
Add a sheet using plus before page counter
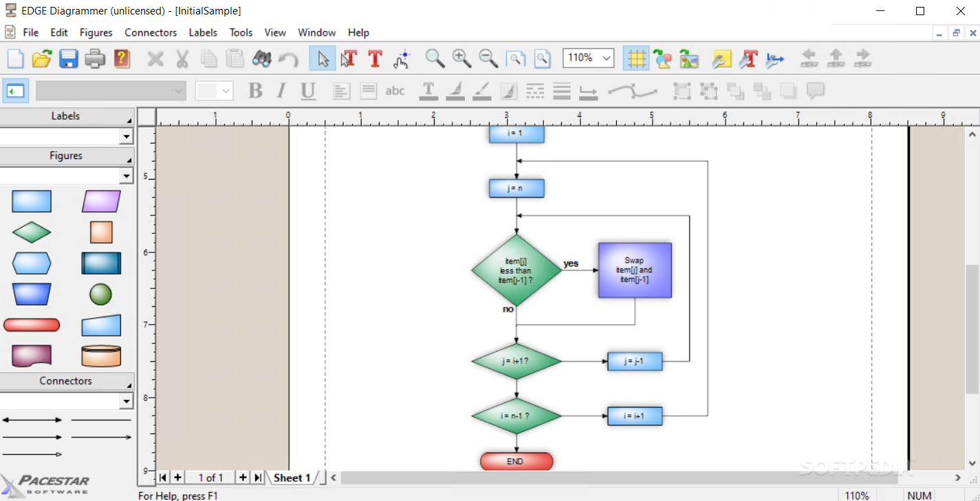tap(177, 478)
